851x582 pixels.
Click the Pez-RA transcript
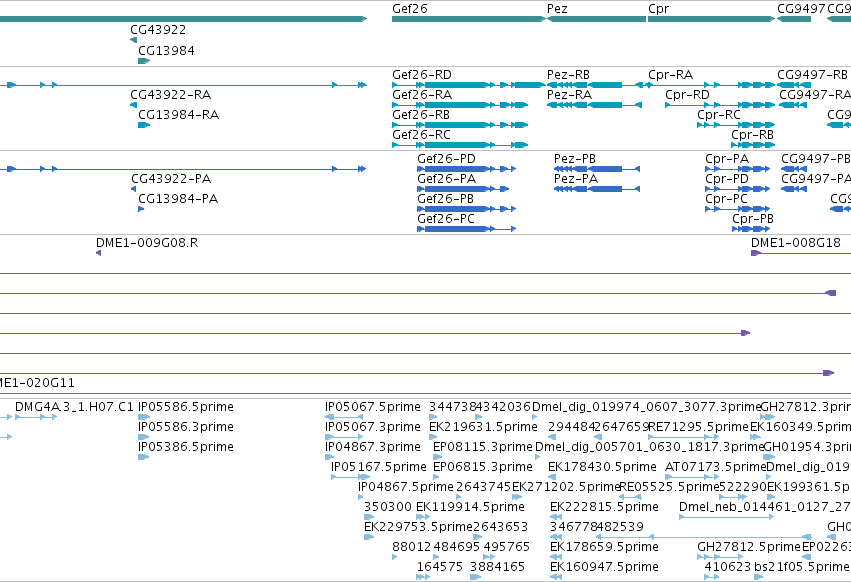569,94
